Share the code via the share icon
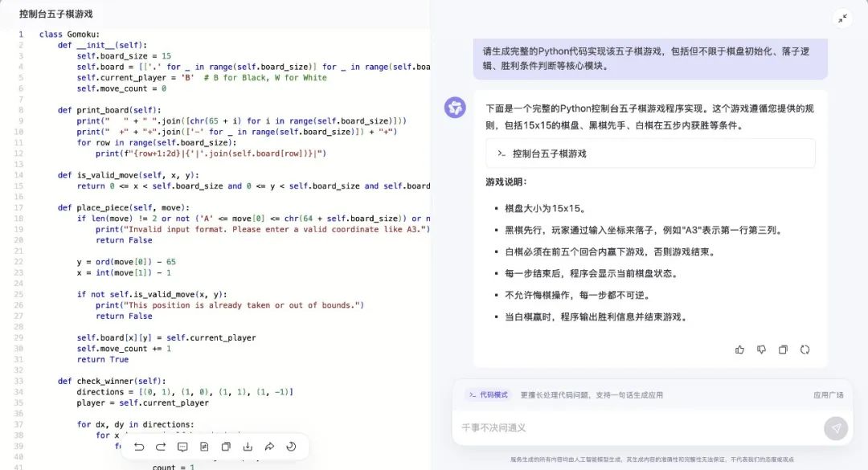Screen dimensions: 868x470 (x=269, y=447)
